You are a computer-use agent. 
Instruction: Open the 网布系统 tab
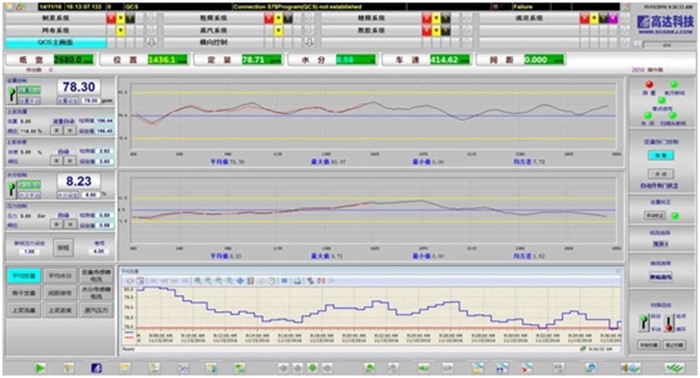(55, 30)
